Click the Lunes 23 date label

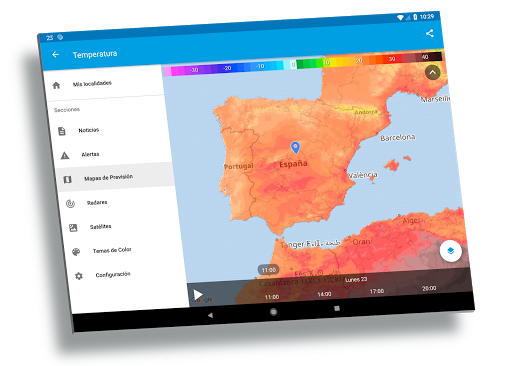(x=356, y=279)
